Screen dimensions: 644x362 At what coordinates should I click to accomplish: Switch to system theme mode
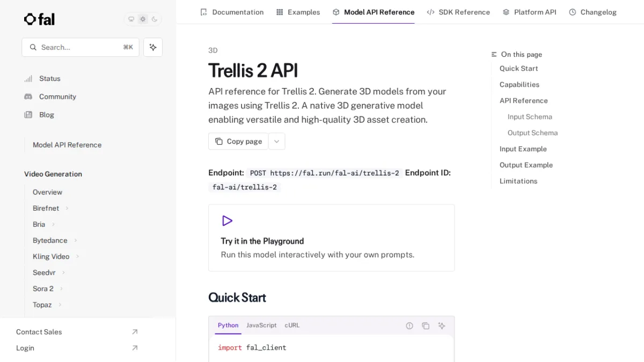[131, 19]
